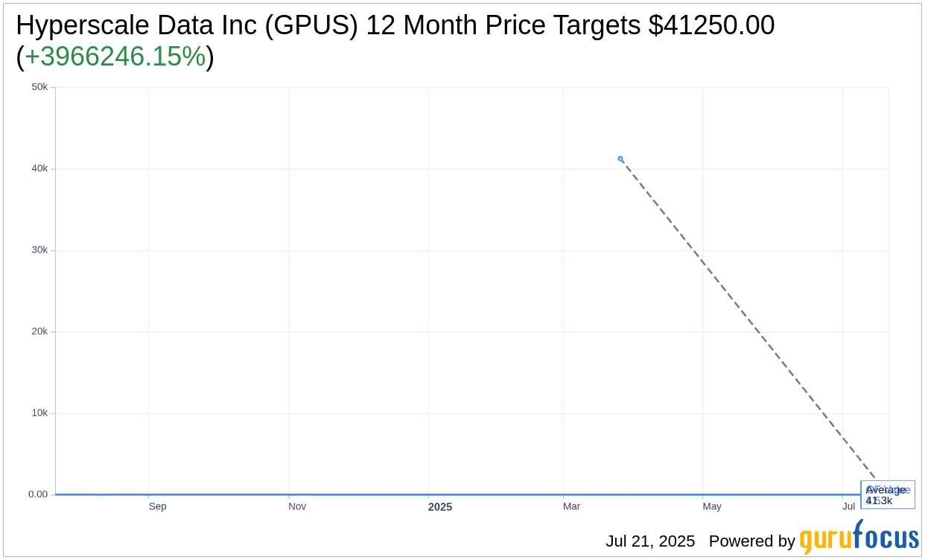Screen dimensions: 925x560
Task: Select the 10k y-axis label
Action: coord(39,413)
